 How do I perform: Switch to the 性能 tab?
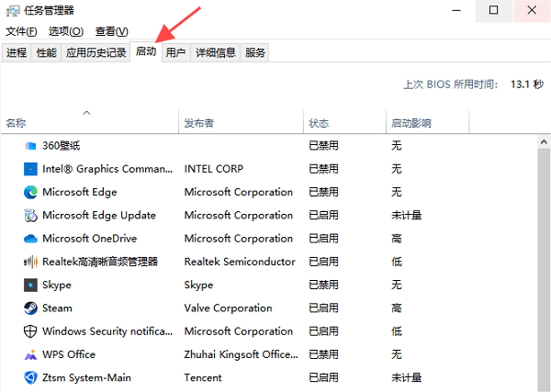tap(47, 52)
